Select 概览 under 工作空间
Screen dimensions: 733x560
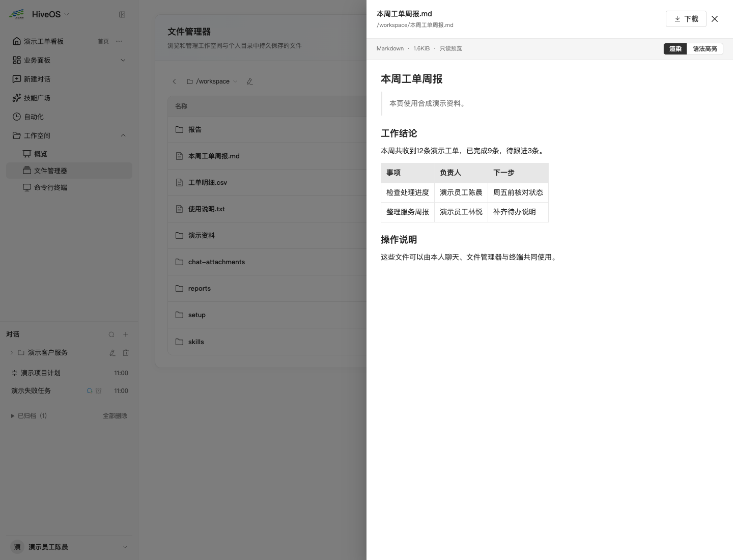pyautogui.click(x=69, y=154)
